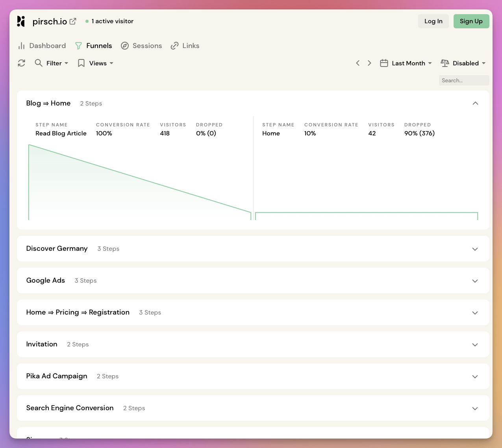
Task: Refresh the dashboard data
Action: [21, 63]
